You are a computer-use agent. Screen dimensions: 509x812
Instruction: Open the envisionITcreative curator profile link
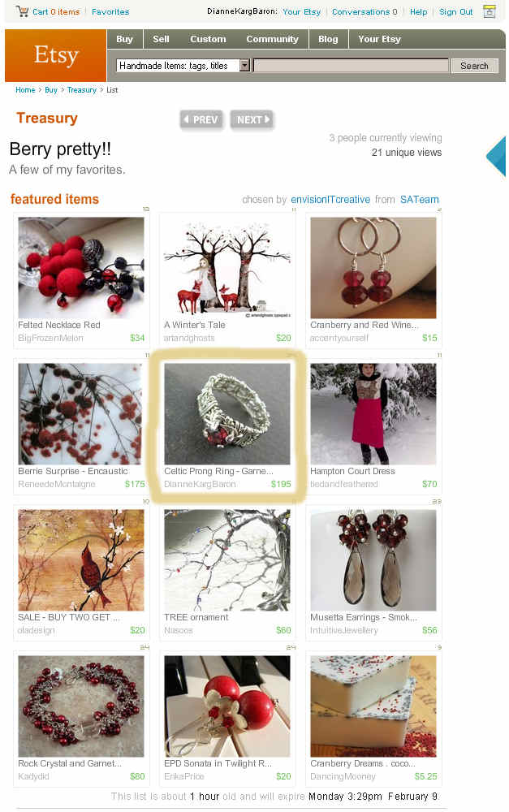click(x=330, y=200)
